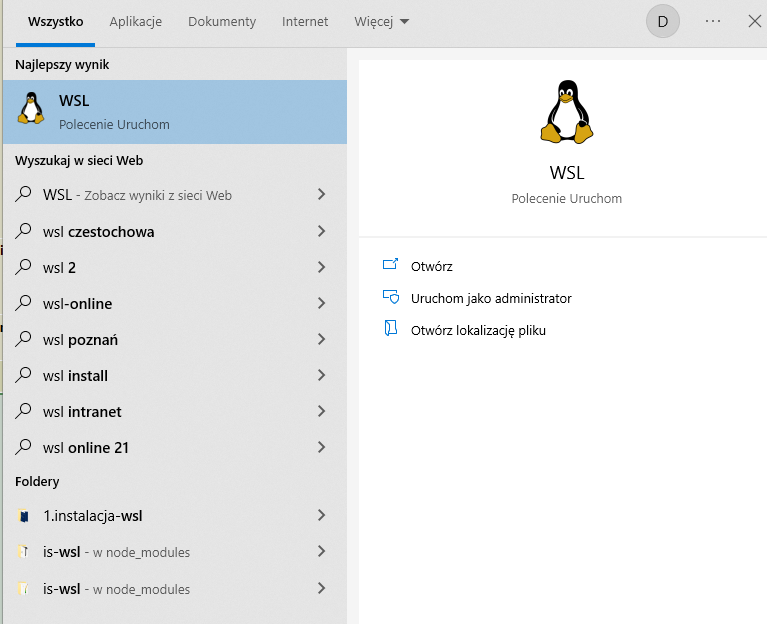767x624 pixels.
Task: Click the 'Otwórz' open-window icon
Action: click(390, 265)
